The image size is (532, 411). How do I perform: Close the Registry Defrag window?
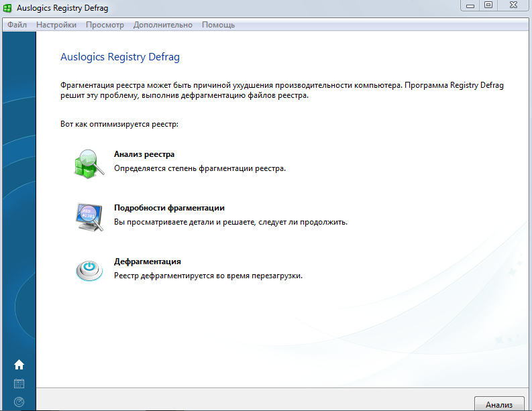click(513, 5)
